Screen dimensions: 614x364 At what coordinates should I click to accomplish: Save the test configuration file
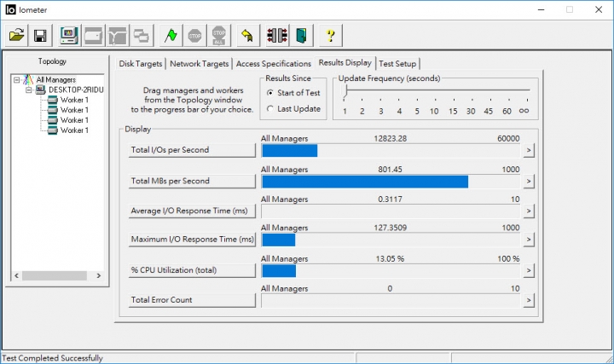point(40,36)
